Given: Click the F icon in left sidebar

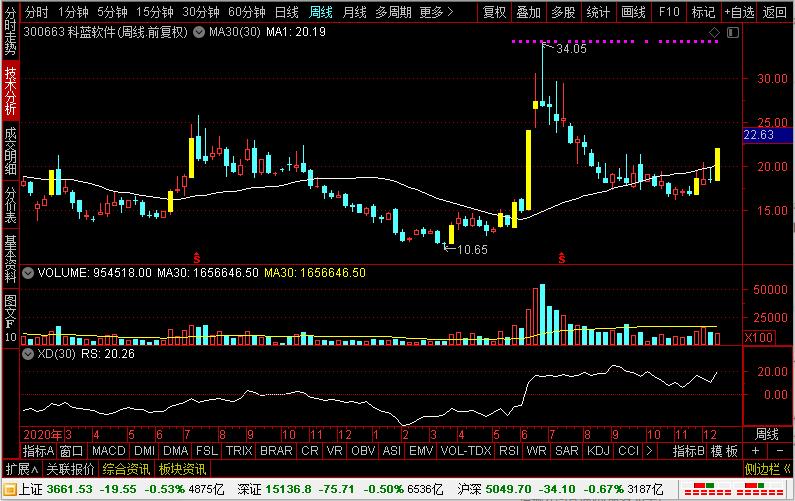Looking at the screenshot, I should (x=10, y=322).
